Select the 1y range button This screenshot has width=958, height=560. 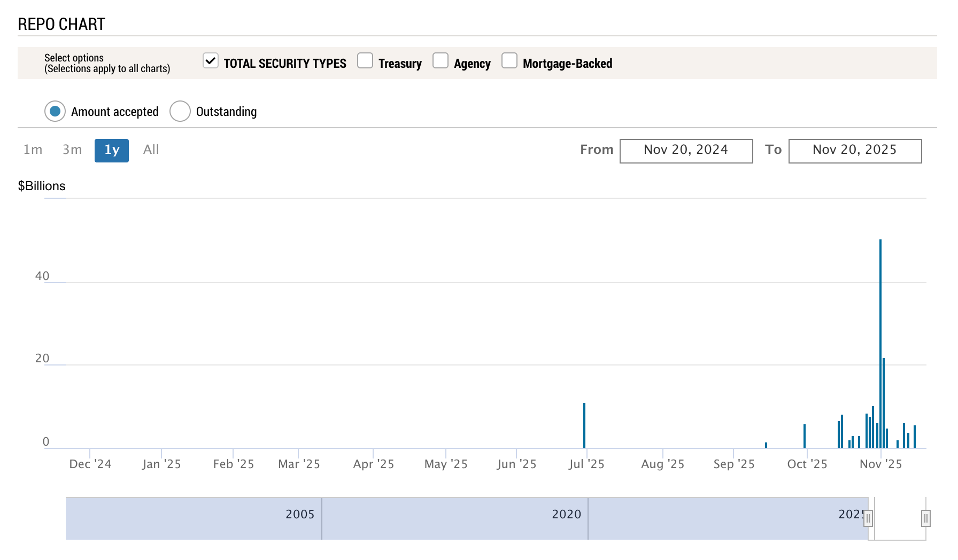[112, 150]
